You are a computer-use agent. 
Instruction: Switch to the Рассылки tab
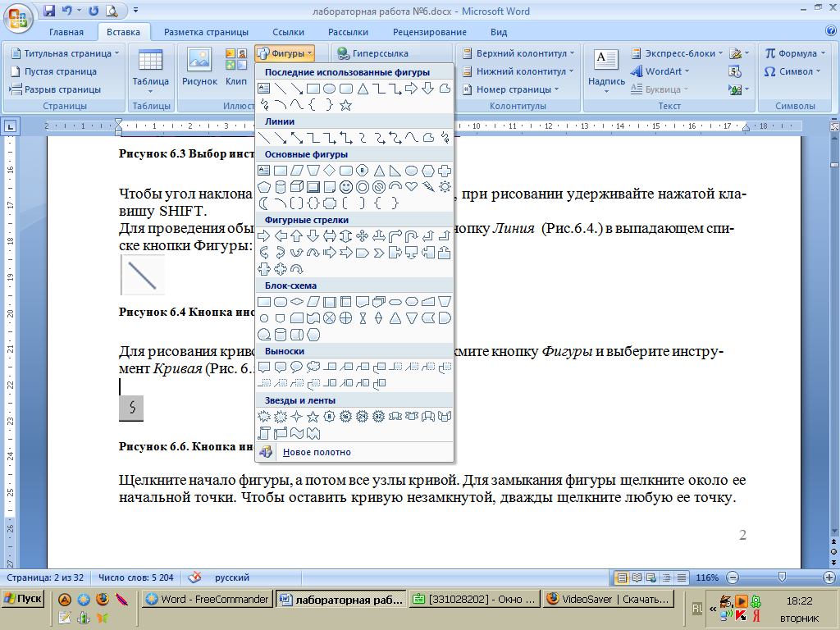[x=348, y=32]
